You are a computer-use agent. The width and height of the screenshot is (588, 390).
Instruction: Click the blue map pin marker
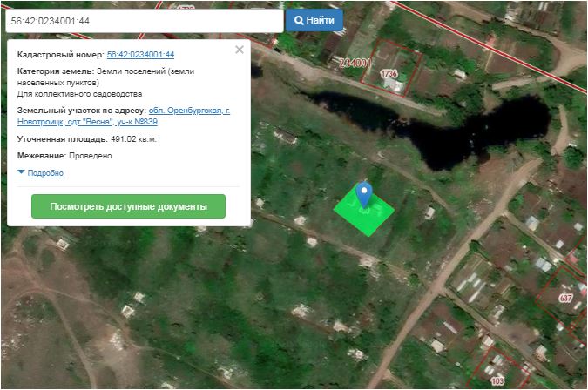pyautogui.click(x=364, y=194)
